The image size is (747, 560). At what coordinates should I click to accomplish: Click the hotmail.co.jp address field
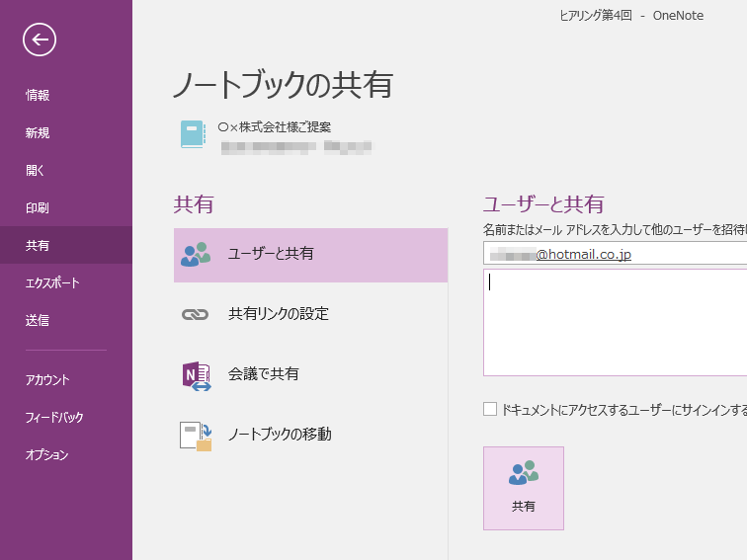615,253
